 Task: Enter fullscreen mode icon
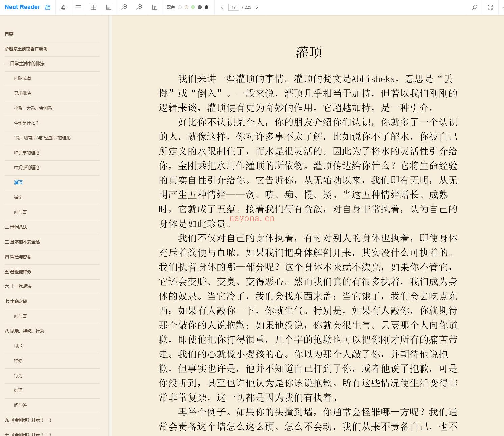490,7
